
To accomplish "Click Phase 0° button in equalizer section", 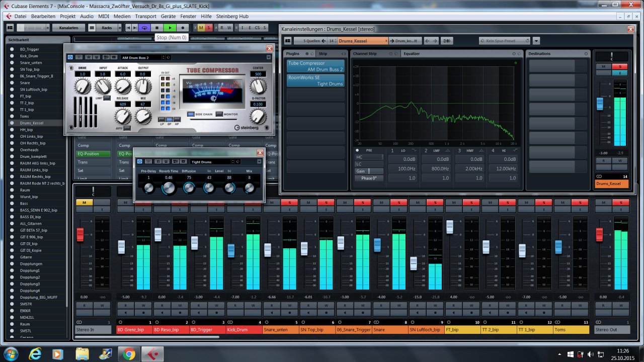I will pos(369,178).
